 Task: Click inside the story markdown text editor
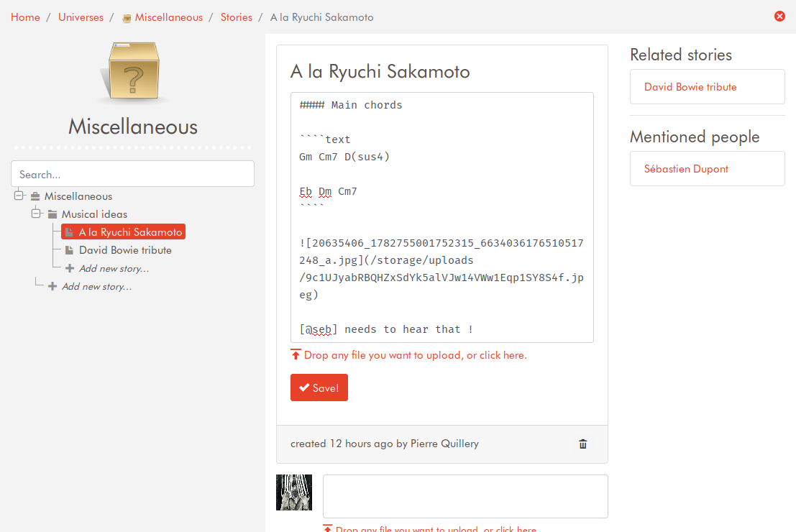pos(442,217)
